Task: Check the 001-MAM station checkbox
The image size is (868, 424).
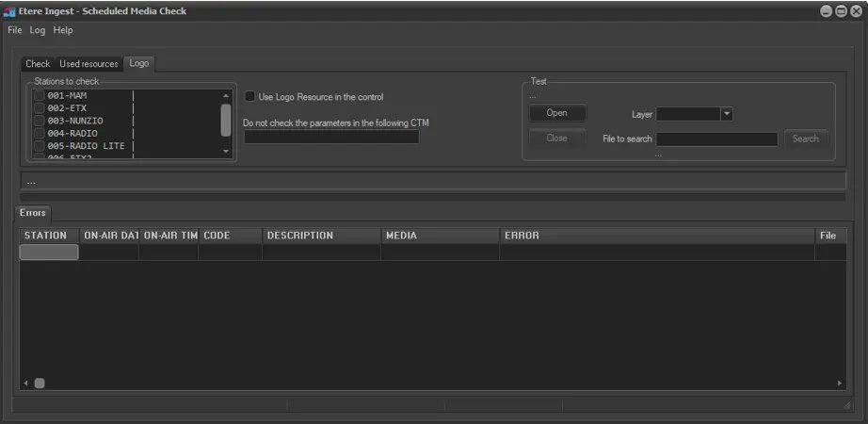Action: pos(39,95)
